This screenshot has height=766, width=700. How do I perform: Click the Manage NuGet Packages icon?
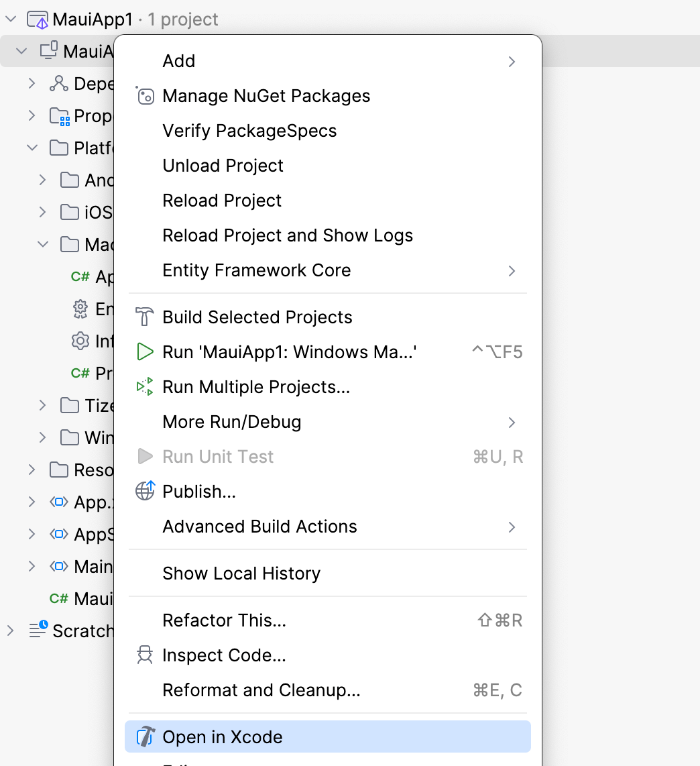(145, 96)
